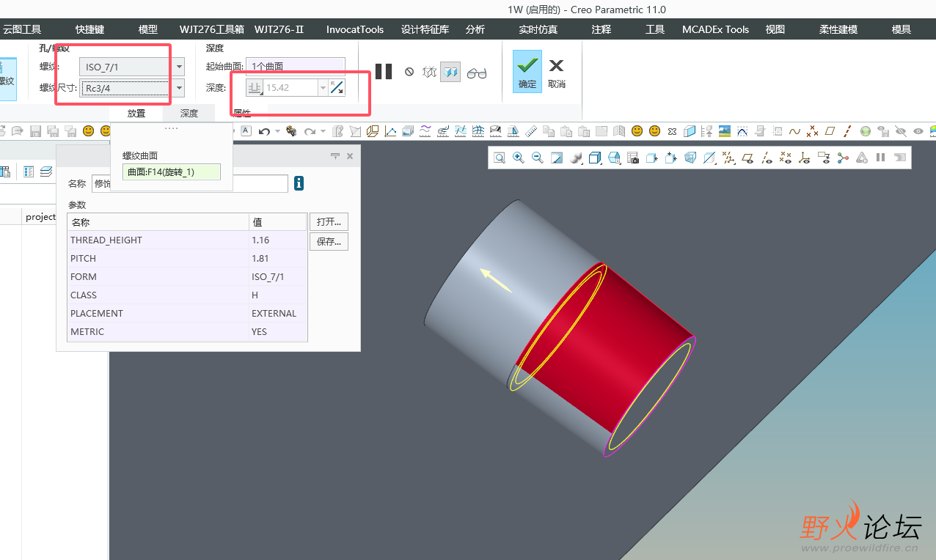This screenshot has height=560, width=936.
Task: Click the camera snapshot icon in graphics toolbar
Action: click(x=633, y=158)
